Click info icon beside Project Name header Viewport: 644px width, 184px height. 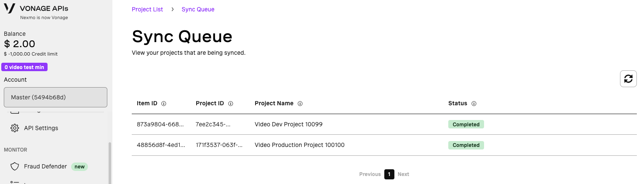[300, 104]
